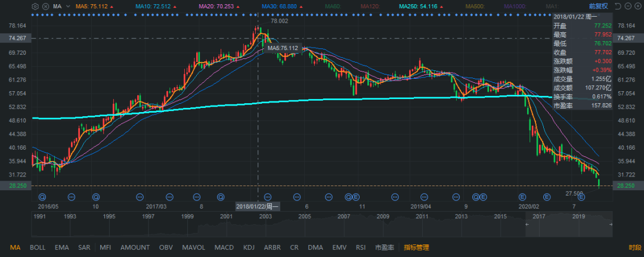Click the 2018/01/22 date tag on axis
The height and width of the screenshot is (257, 644).
pyautogui.click(x=258, y=206)
